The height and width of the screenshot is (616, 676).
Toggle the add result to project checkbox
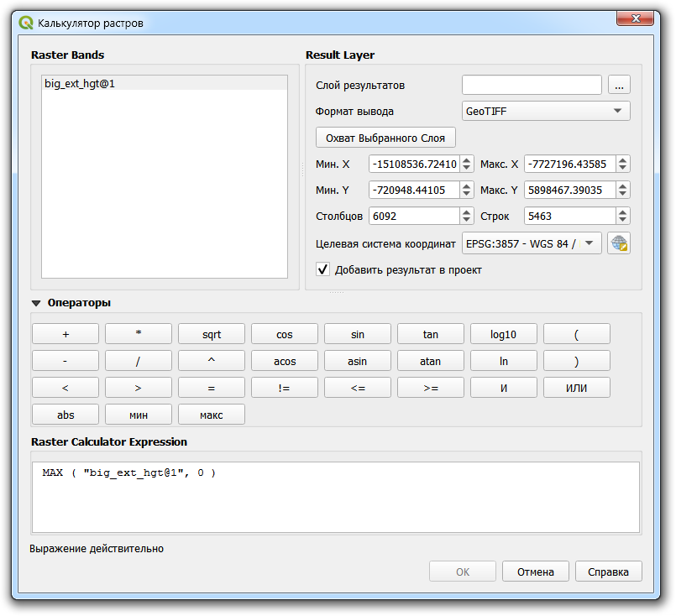(x=322, y=269)
